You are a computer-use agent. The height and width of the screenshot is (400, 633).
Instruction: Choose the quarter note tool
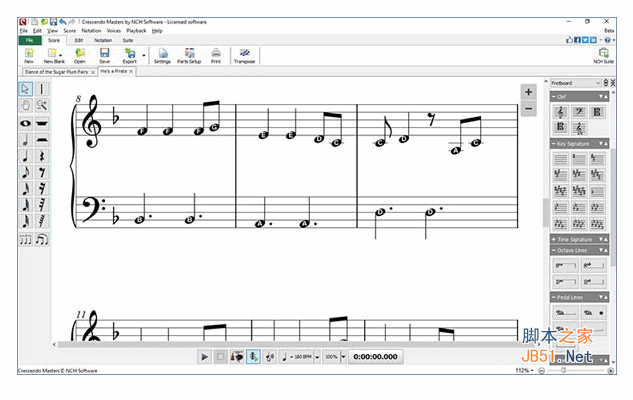click(x=25, y=156)
